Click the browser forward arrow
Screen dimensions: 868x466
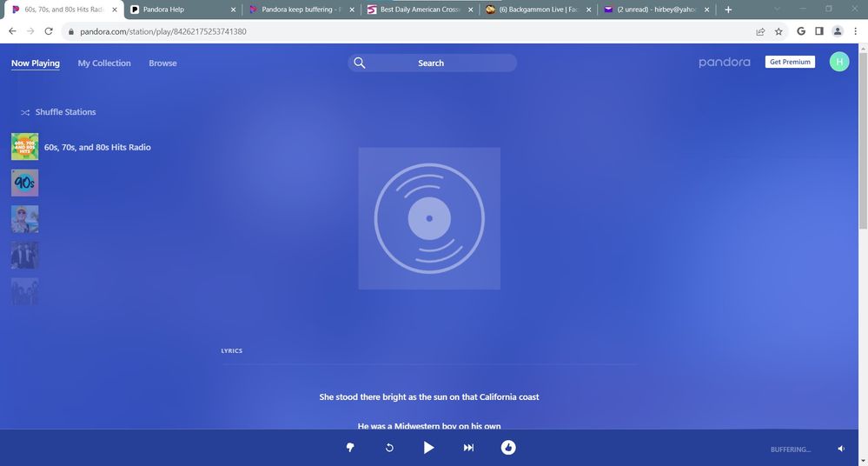click(x=30, y=31)
